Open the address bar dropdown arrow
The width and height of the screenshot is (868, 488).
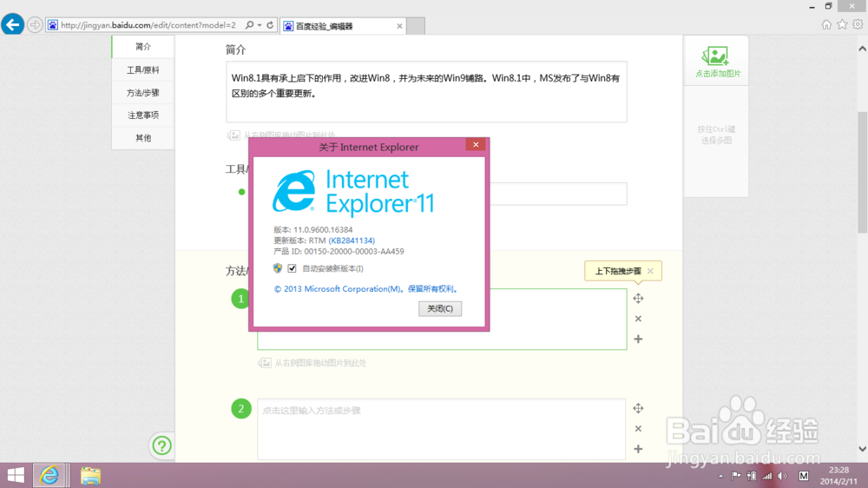[260, 25]
